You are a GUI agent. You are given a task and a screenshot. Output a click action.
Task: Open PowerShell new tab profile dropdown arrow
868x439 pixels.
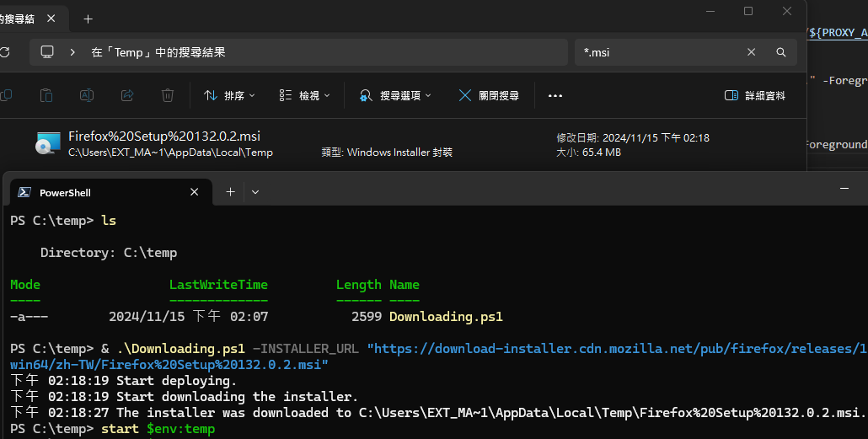(255, 192)
